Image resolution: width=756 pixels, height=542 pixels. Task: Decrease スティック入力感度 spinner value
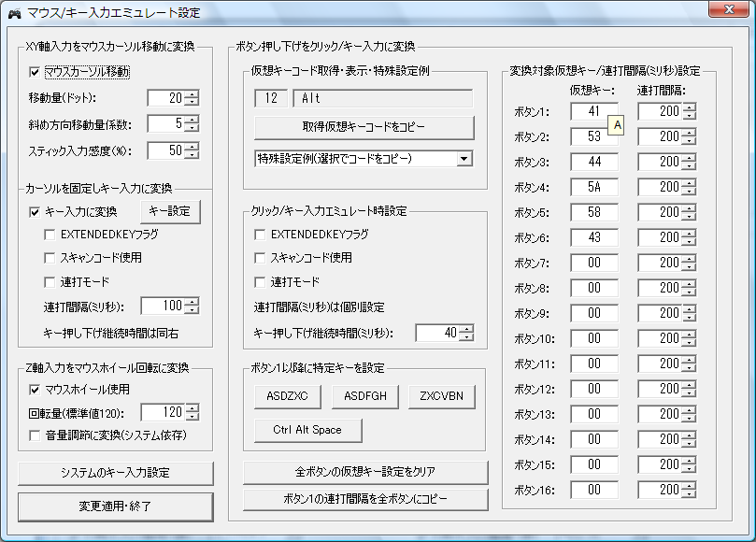point(192,155)
